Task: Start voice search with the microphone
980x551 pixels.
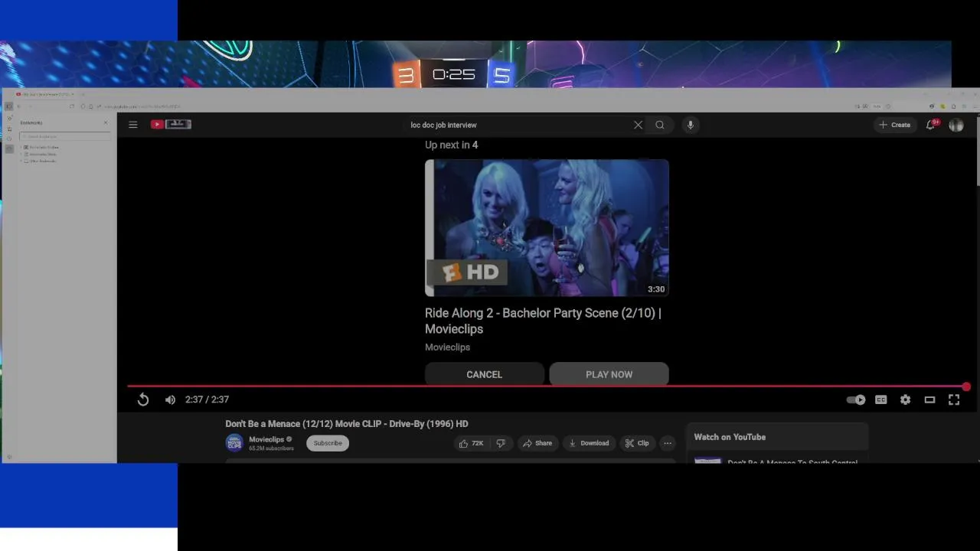Action: click(x=691, y=125)
